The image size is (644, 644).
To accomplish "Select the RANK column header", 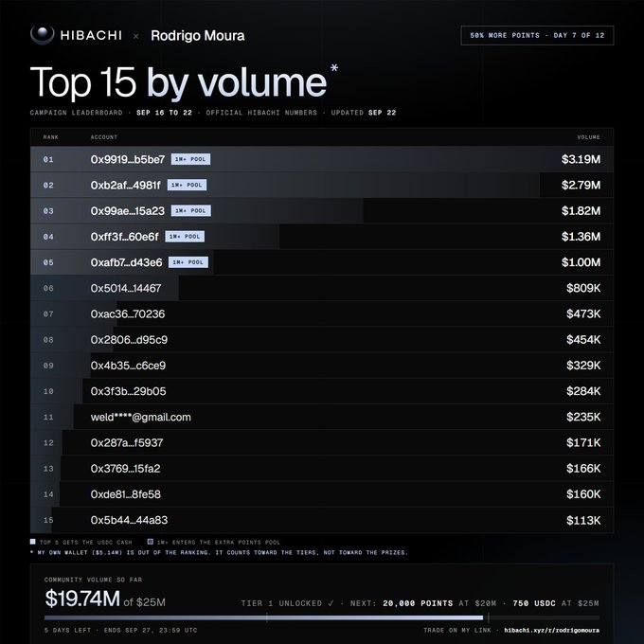I will pyautogui.click(x=51, y=137).
